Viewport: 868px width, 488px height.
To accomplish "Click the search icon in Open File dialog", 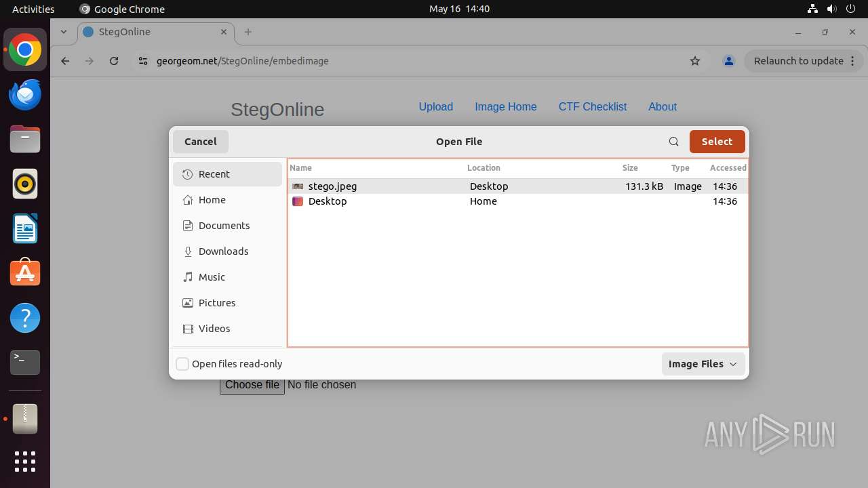I will [673, 142].
